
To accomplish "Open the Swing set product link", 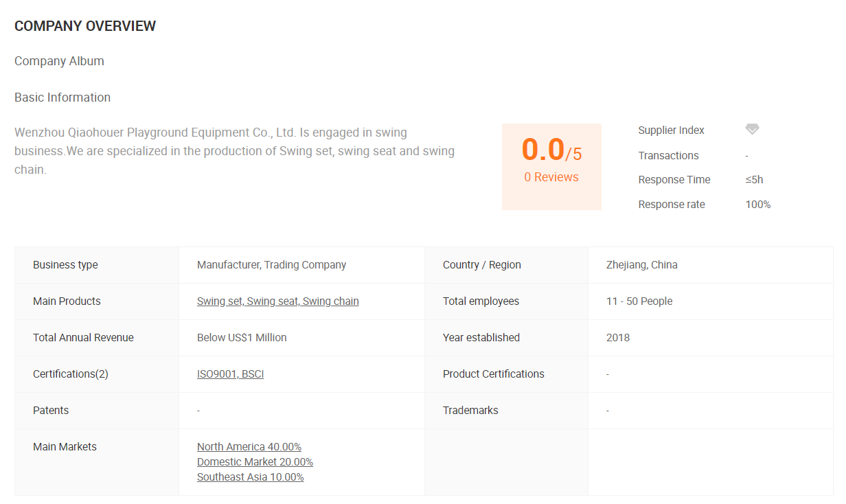I will pos(220,301).
